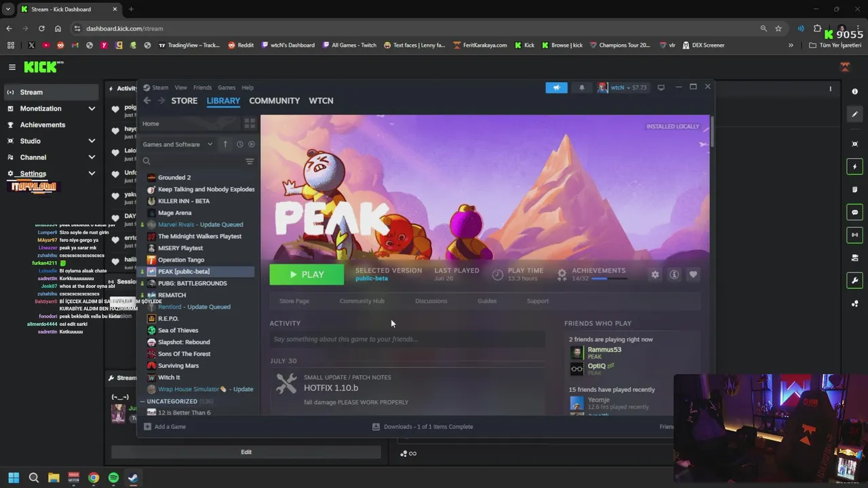The height and width of the screenshot is (488, 868).
Task: Open wtcN account dropdown in Steam
Action: click(623, 87)
